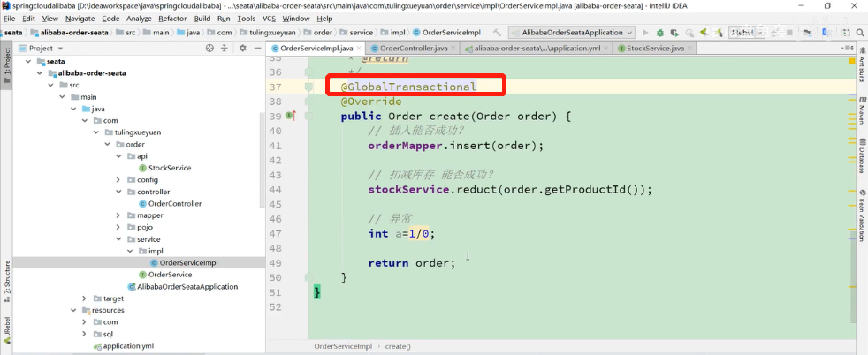Collapse all in the Project panel
Viewport: 868px width, 355px height.
(x=225, y=48)
